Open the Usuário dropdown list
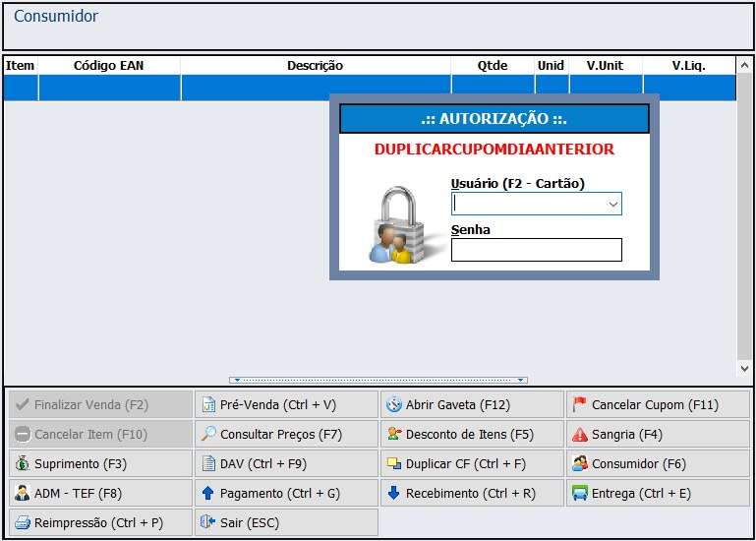The height and width of the screenshot is (541, 756). pyautogui.click(x=612, y=205)
